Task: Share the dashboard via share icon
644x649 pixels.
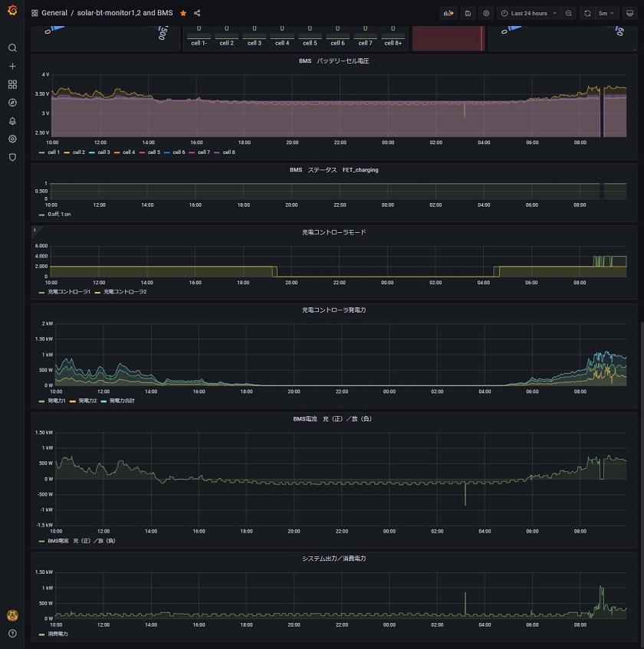Action: tap(197, 13)
